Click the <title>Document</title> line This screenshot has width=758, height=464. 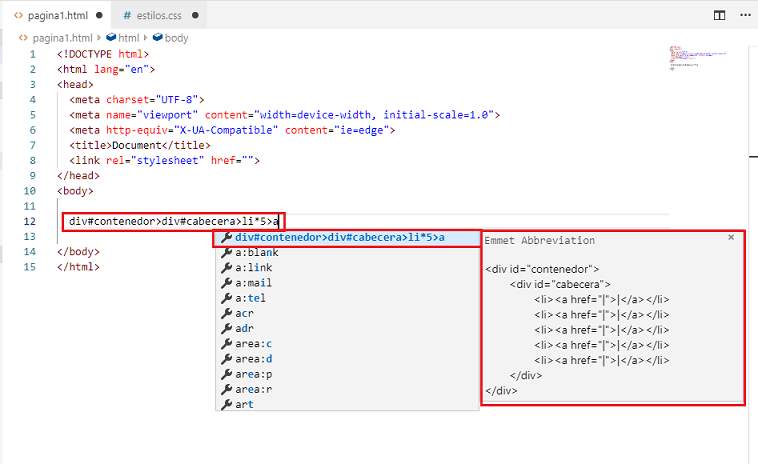tap(140, 145)
